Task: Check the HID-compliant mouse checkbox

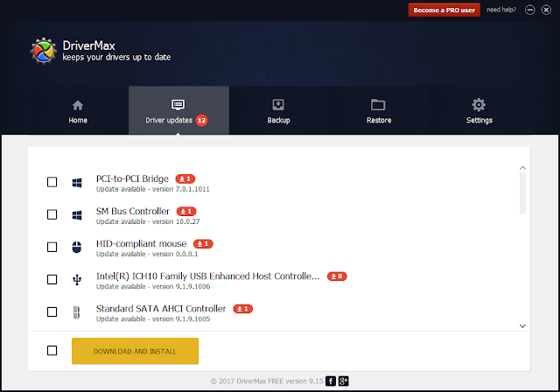Action: (x=52, y=247)
